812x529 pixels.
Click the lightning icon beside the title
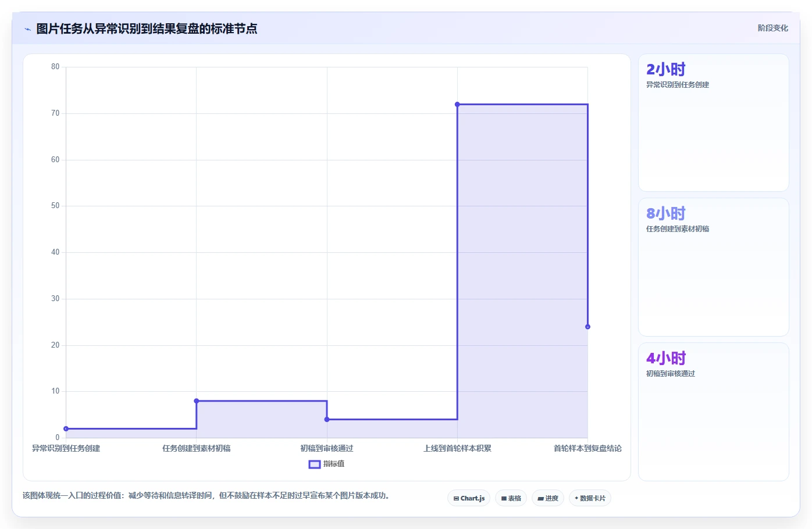pos(27,29)
